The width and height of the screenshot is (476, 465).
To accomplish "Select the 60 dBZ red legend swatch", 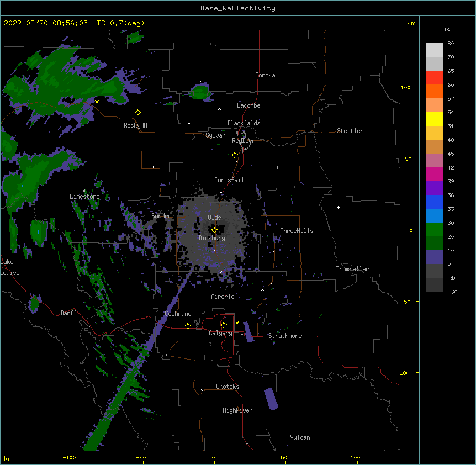I will [x=434, y=78].
